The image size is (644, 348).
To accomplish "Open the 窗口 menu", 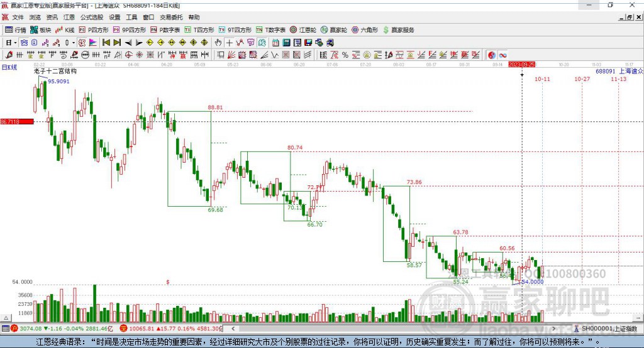I will pyautogui.click(x=148, y=17).
